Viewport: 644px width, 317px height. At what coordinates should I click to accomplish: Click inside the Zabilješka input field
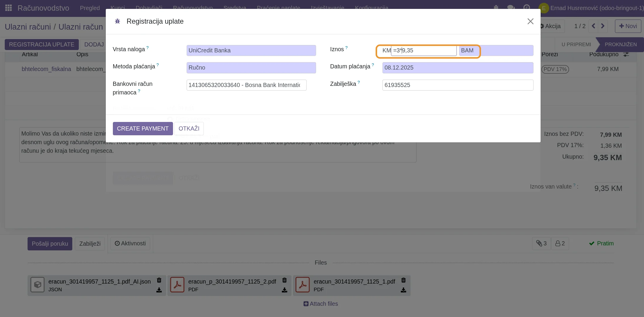click(458, 85)
